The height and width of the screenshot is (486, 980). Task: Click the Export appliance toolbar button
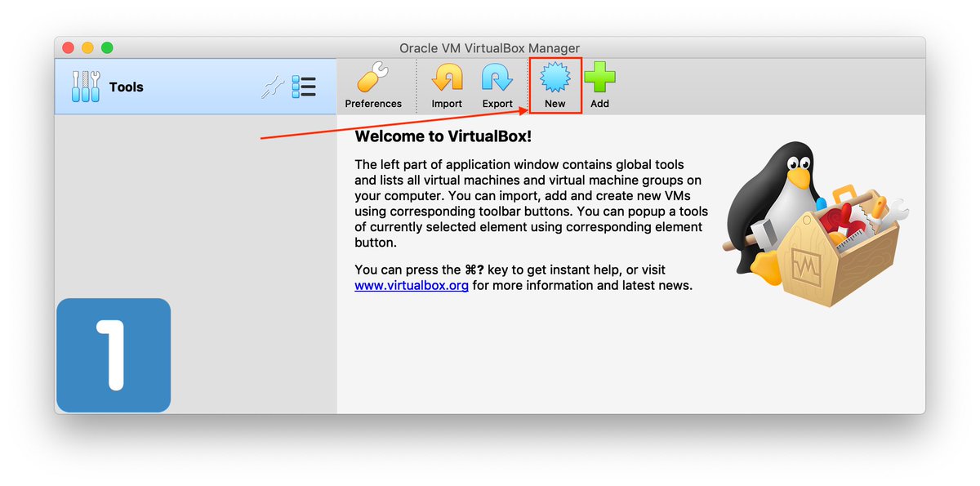[x=497, y=86]
